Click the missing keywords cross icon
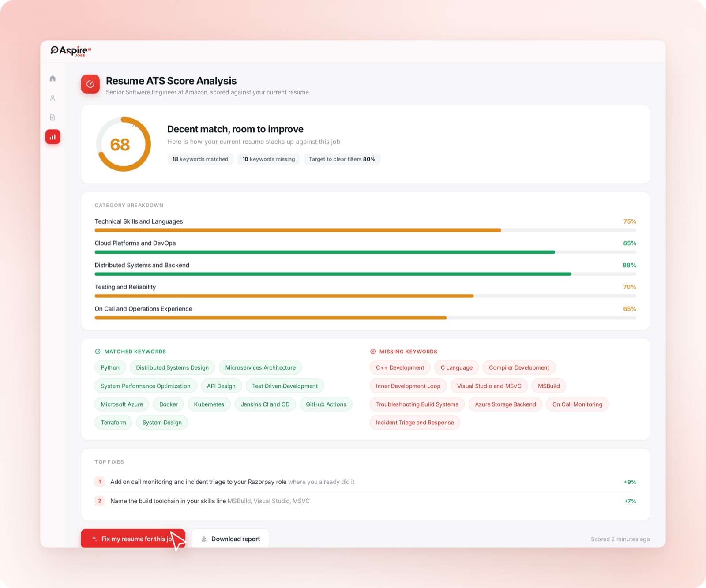706x588 pixels. point(373,352)
